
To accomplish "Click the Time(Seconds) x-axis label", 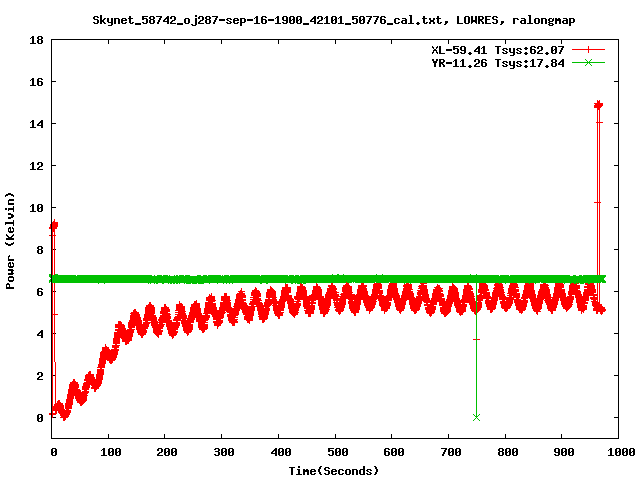I will pyautogui.click(x=333, y=471).
